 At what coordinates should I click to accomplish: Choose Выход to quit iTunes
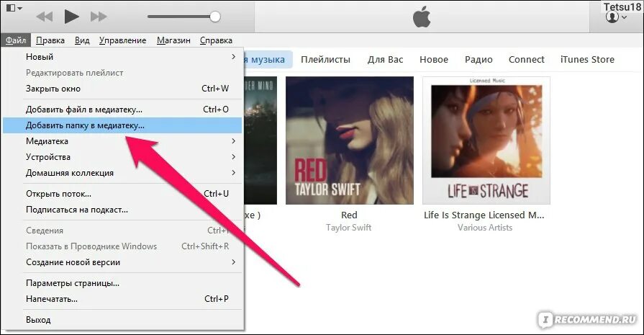[x=122, y=320]
